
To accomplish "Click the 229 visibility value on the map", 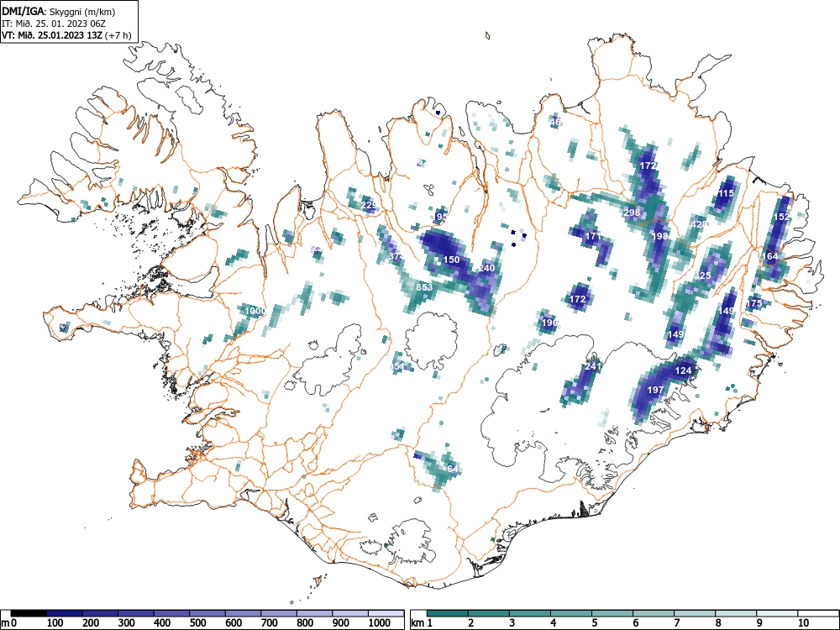I will coord(369,205).
